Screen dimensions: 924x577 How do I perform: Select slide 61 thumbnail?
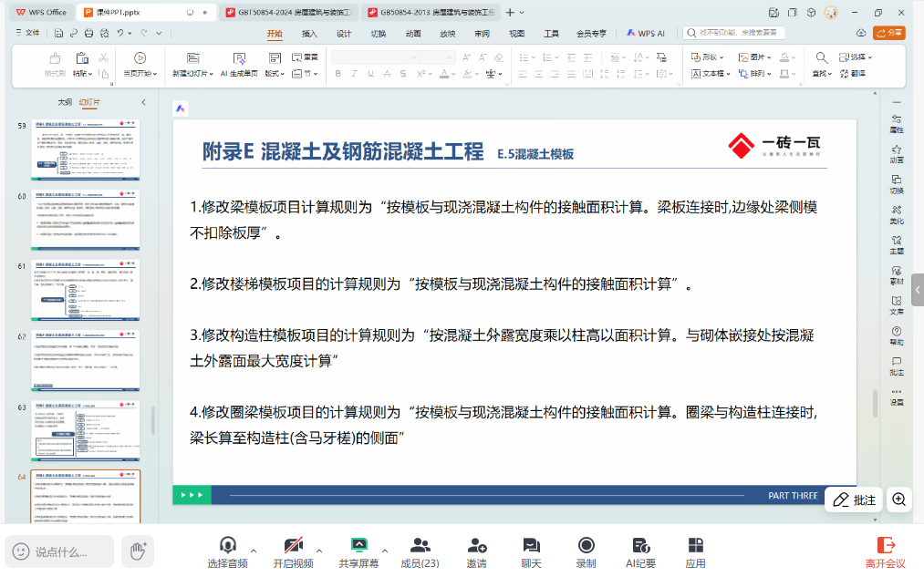87,290
